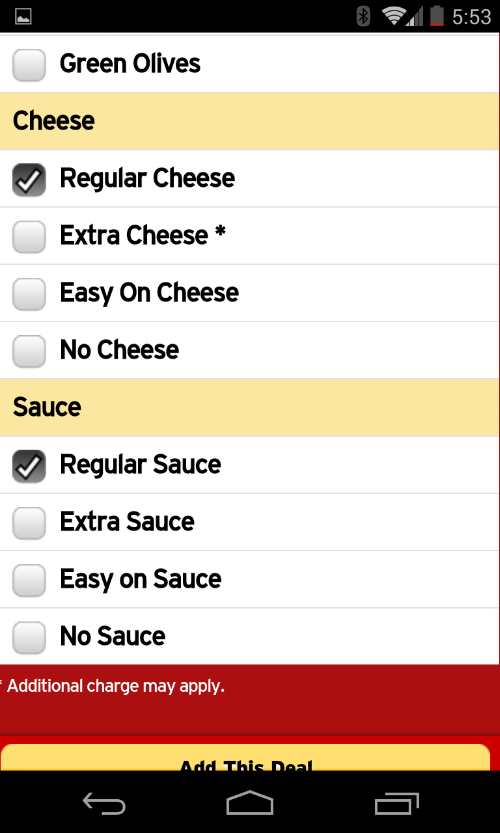Tap the Bluetooth status icon

pyautogui.click(x=363, y=16)
